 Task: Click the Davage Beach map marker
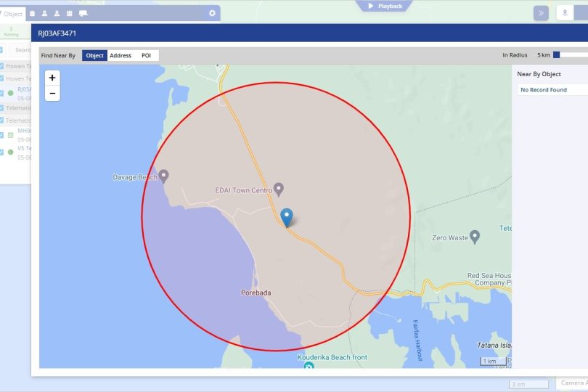pyautogui.click(x=164, y=176)
